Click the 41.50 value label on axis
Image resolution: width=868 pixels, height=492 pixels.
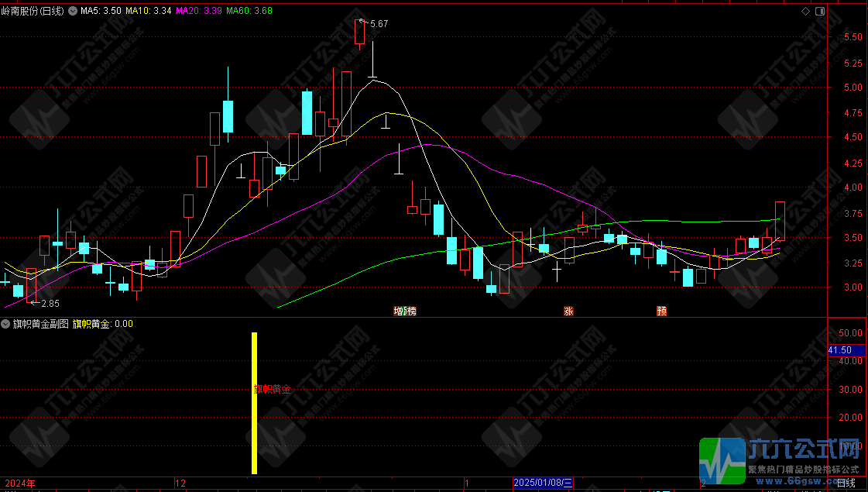839,350
